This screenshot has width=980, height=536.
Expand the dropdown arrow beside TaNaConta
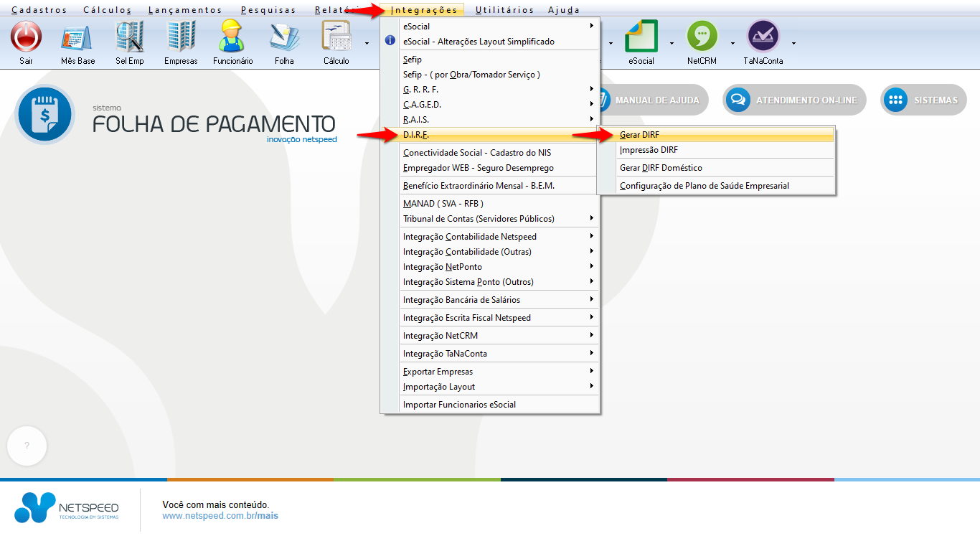click(x=793, y=43)
